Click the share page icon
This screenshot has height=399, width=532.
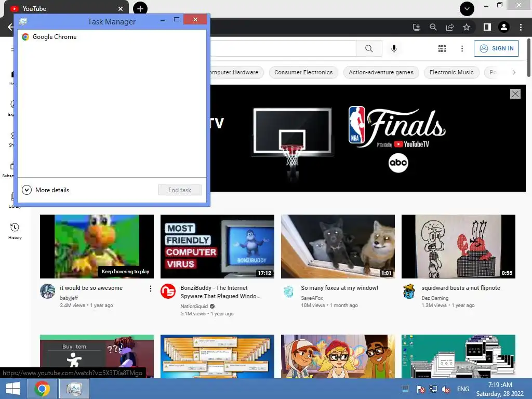point(450,27)
